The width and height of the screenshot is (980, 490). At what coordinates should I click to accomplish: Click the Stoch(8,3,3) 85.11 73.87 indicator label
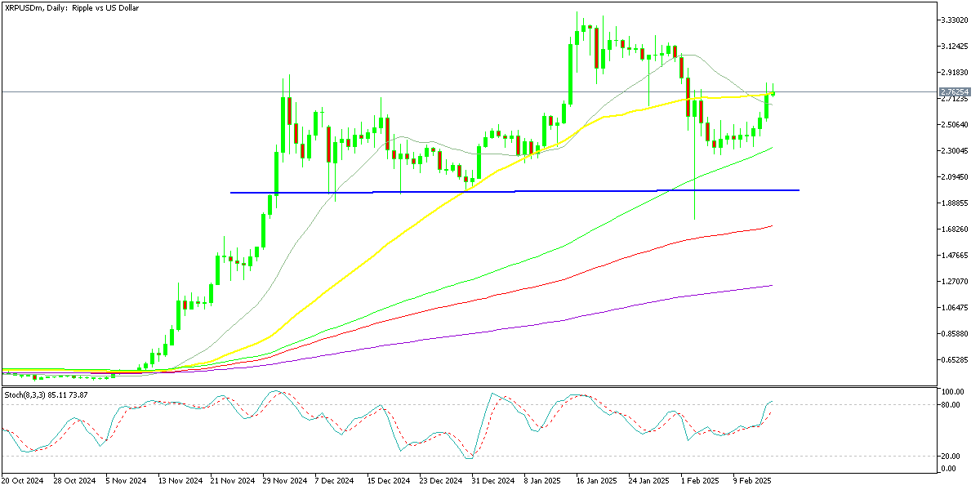click(x=47, y=394)
